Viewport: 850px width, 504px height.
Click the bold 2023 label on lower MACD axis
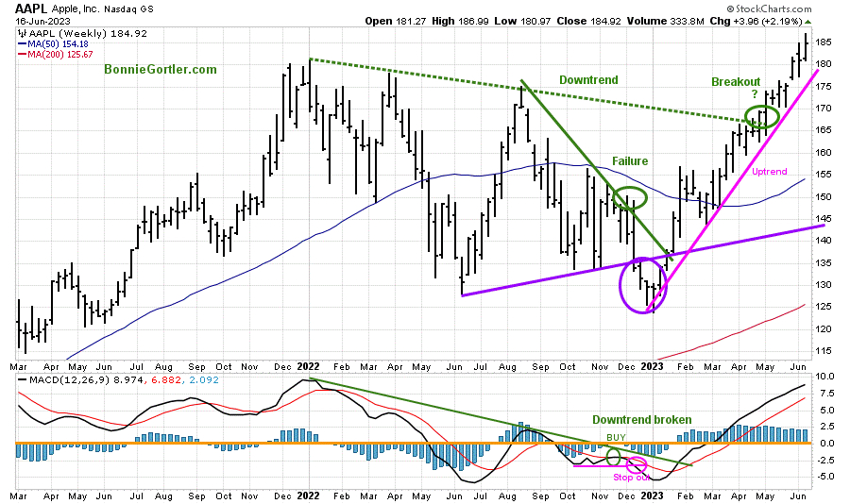[652, 496]
